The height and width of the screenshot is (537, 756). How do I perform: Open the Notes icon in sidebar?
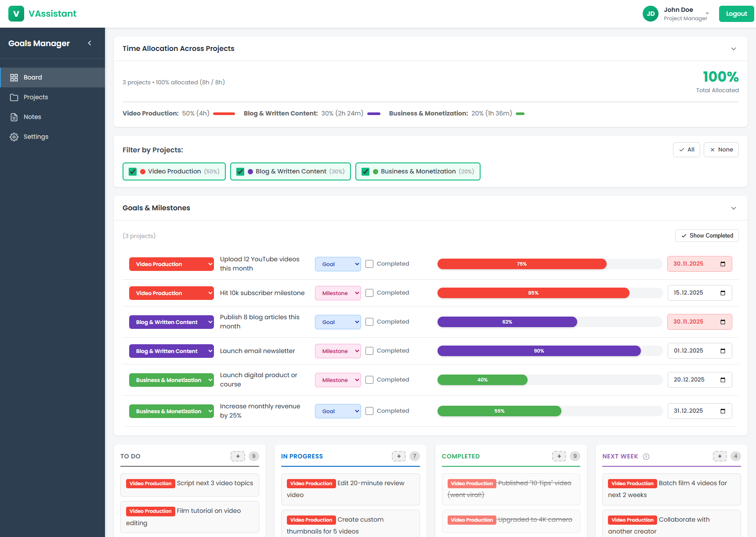tap(14, 117)
